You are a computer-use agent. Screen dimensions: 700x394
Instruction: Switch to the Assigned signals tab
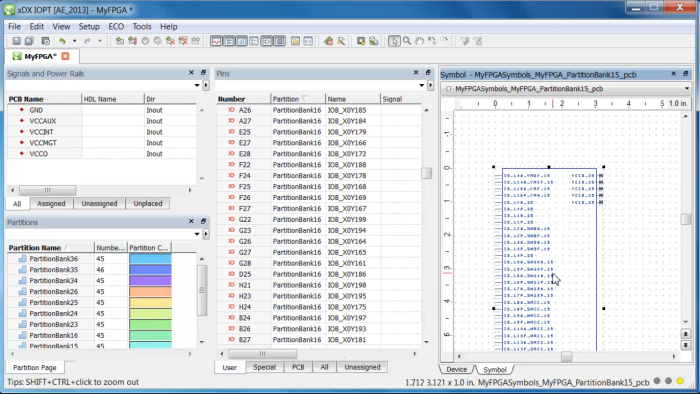(x=51, y=203)
